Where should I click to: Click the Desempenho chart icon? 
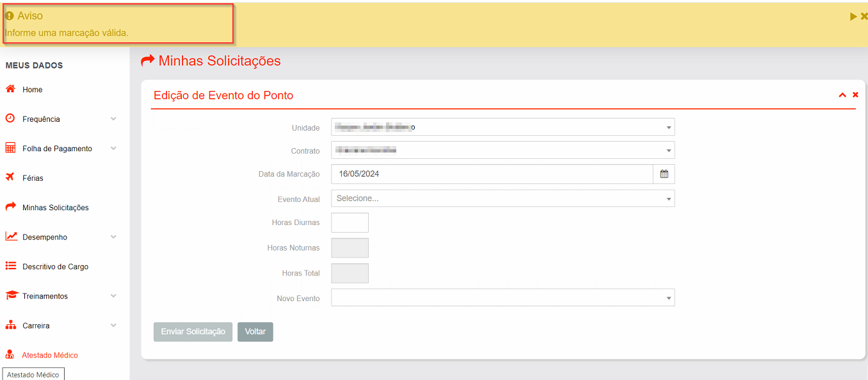coord(11,236)
